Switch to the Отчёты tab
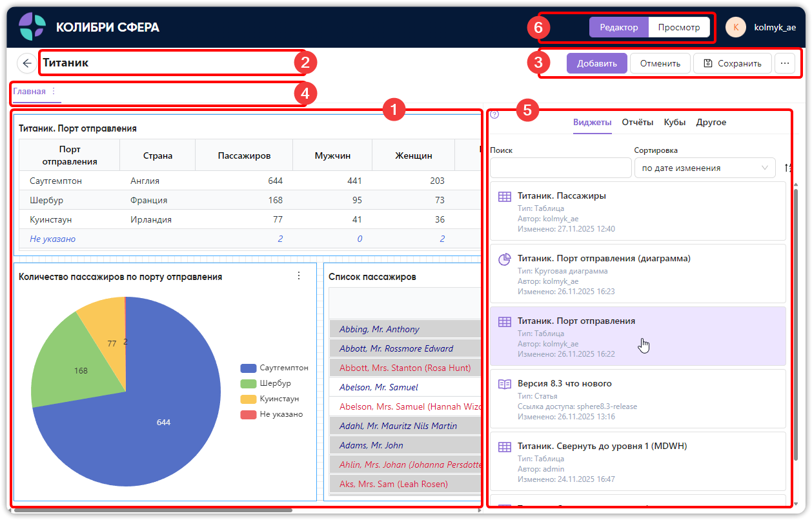 coord(638,122)
